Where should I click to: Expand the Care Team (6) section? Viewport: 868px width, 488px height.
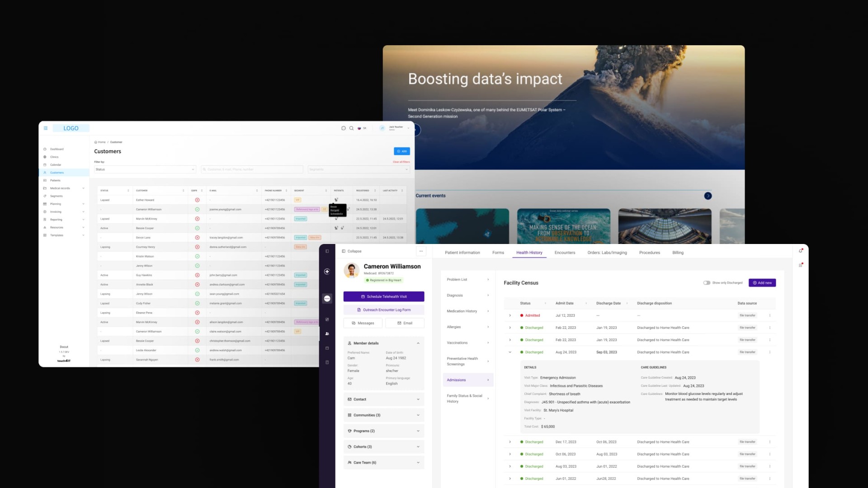(383, 462)
